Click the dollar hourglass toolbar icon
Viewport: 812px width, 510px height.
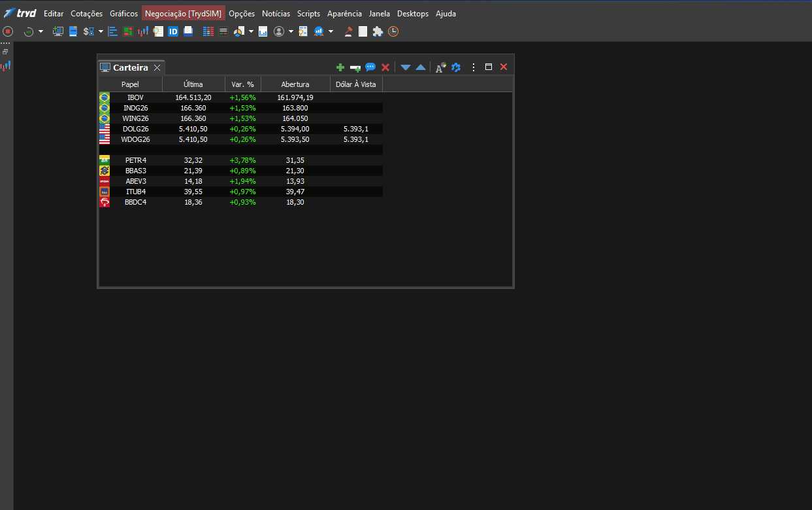(89, 31)
